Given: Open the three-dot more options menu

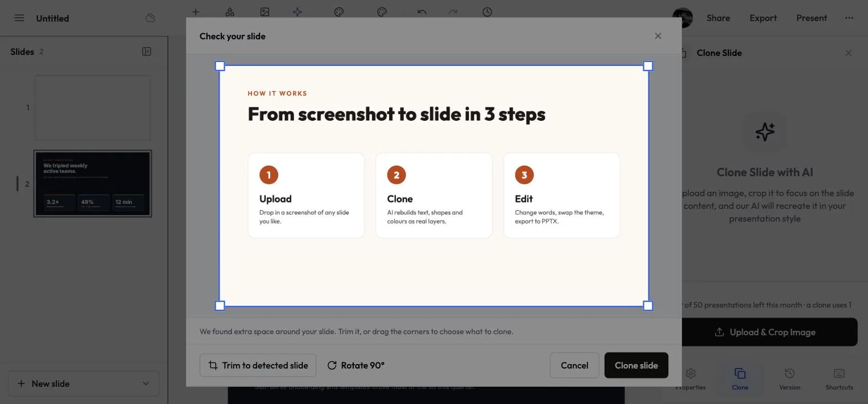Looking at the screenshot, I should click(849, 18).
